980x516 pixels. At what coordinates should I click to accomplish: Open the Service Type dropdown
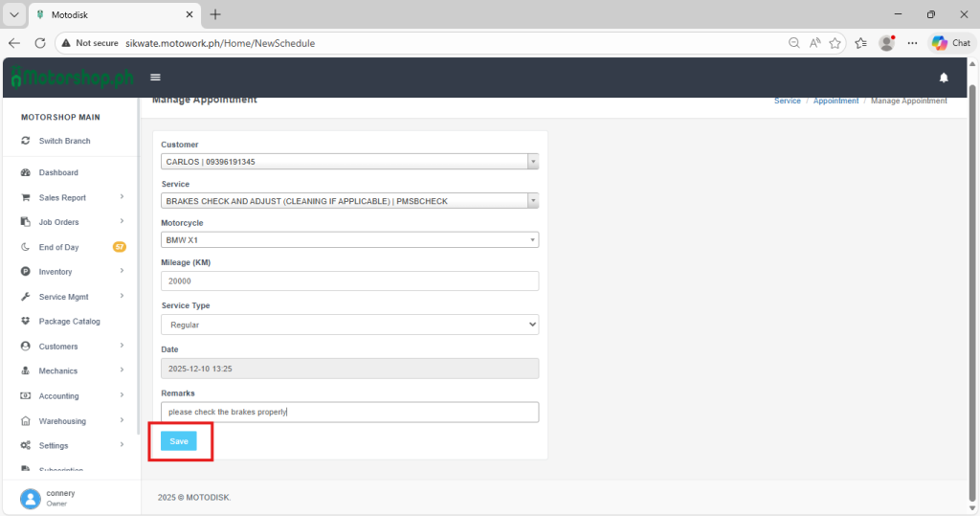pos(349,325)
